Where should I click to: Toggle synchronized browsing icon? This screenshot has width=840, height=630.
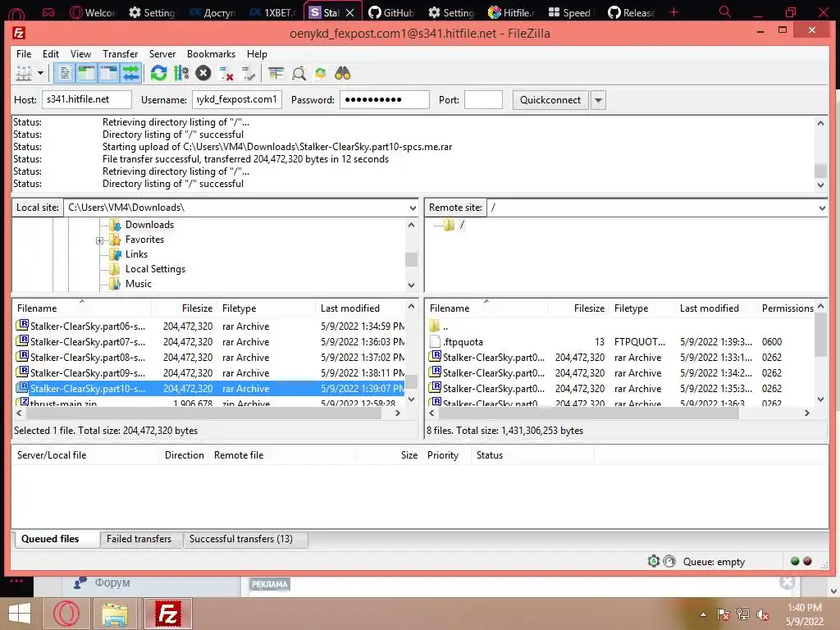coord(321,73)
